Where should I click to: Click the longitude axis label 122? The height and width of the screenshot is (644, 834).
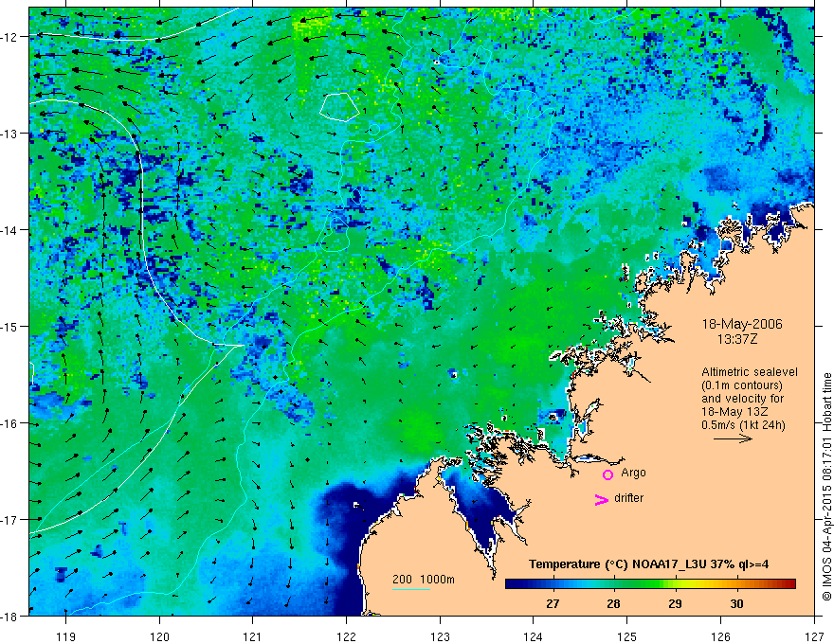coord(346,636)
